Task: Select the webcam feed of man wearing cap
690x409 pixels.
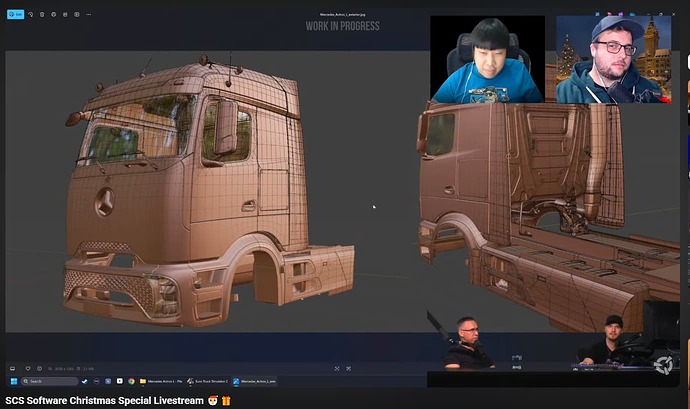Action: click(x=609, y=59)
